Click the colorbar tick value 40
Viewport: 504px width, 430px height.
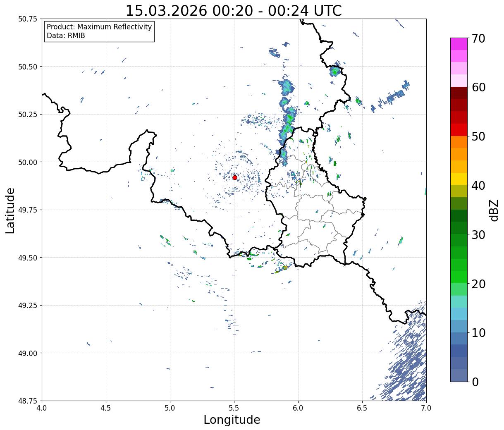pyautogui.click(x=478, y=186)
